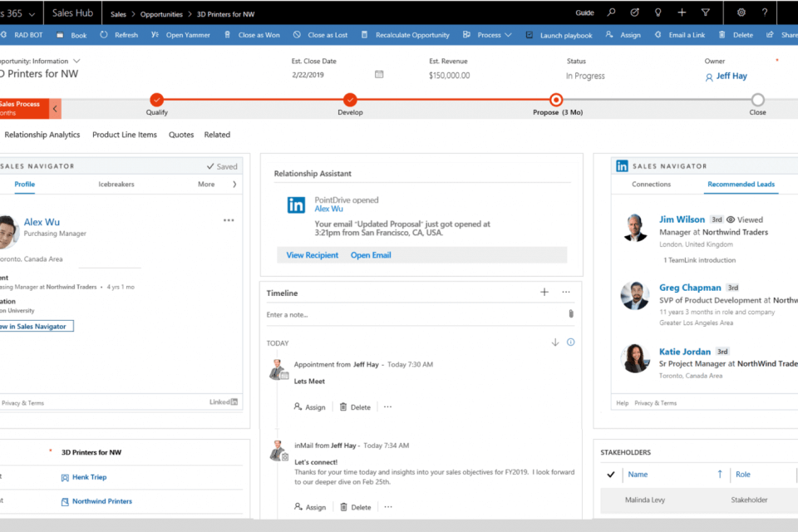The image size is (798, 532).
Task: Click the paperclip attachment icon in Timeline
Action: click(571, 314)
